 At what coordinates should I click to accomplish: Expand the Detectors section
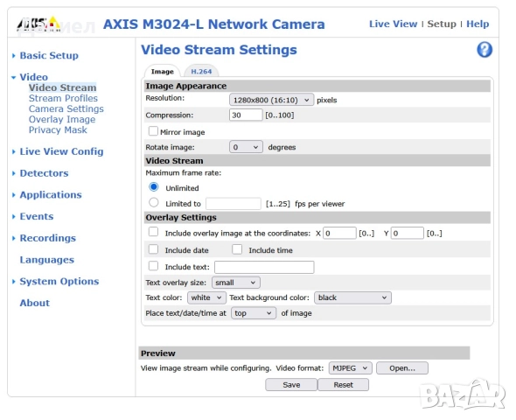[x=44, y=173]
